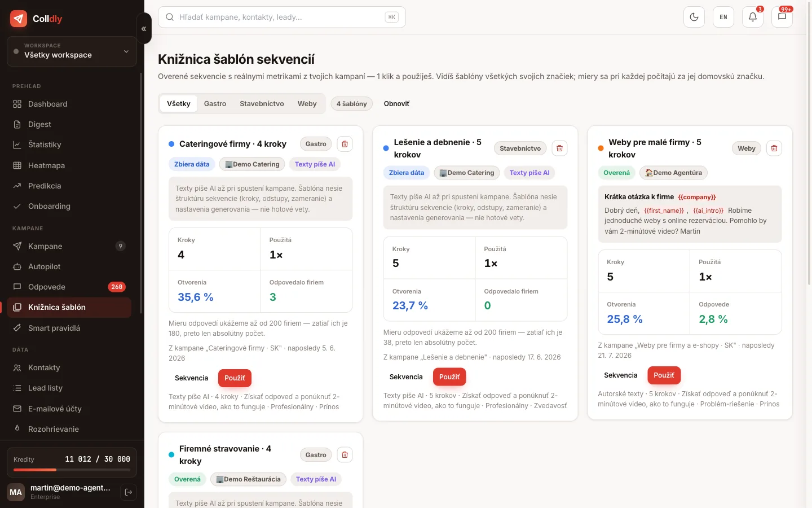Click the Onboarding checkmark icon
This screenshot has height=508, width=812.
point(17,206)
